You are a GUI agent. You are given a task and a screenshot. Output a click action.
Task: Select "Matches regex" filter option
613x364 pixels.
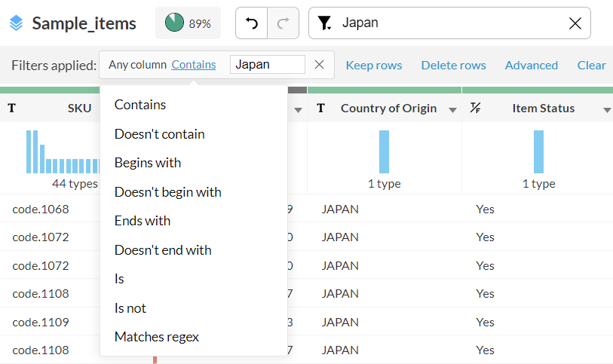(x=157, y=337)
